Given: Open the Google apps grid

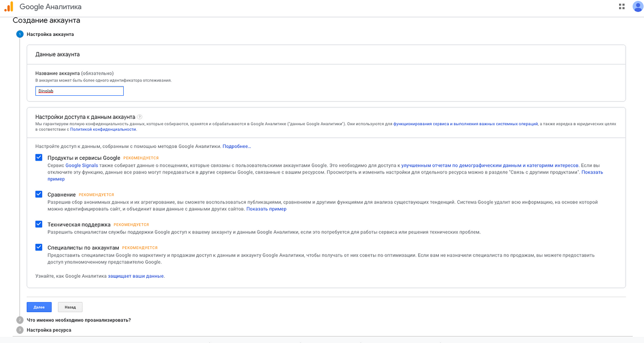Looking at the screenshot, I should (622, 6).
